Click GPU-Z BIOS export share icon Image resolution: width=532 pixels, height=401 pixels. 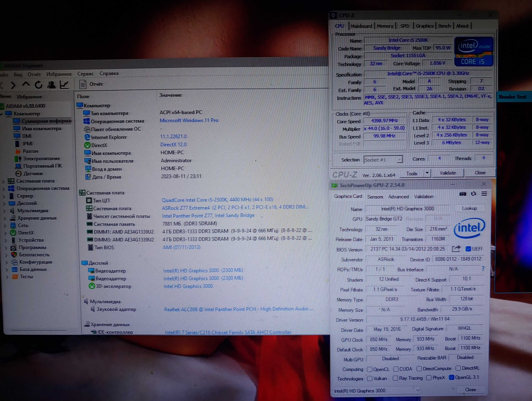[456, 249]
